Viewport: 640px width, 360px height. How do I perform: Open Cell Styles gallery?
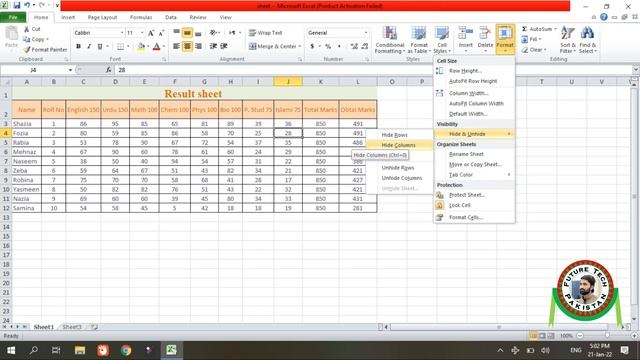(x=442, y=40)
